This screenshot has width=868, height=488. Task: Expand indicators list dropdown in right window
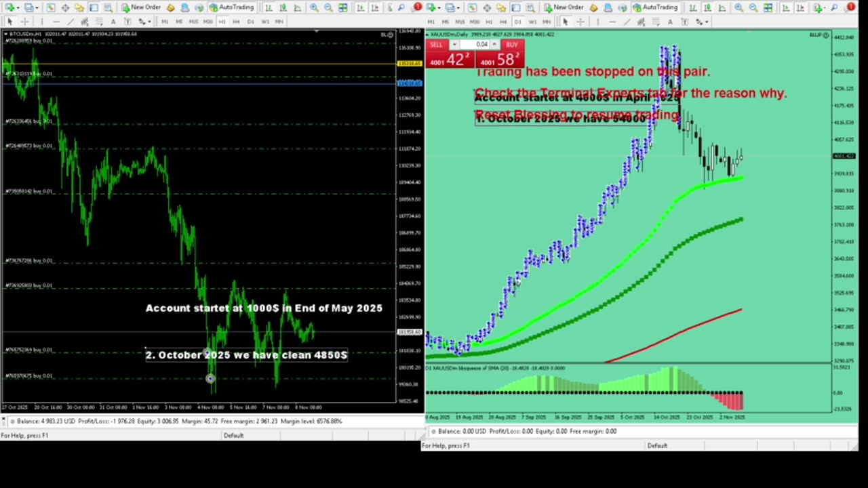click(x=824, y=7)
